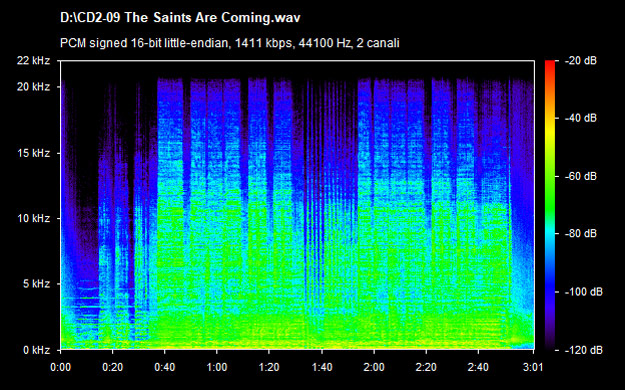This screenshot has width=625, height=390.
Task: Click the 22 kHz frequency axis label
Action: pos(33,61)
